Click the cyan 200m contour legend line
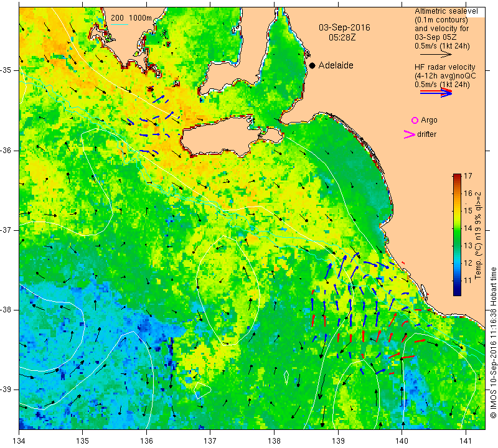The height and width of the screenshot is (448, 498). [x=120, y=24]
